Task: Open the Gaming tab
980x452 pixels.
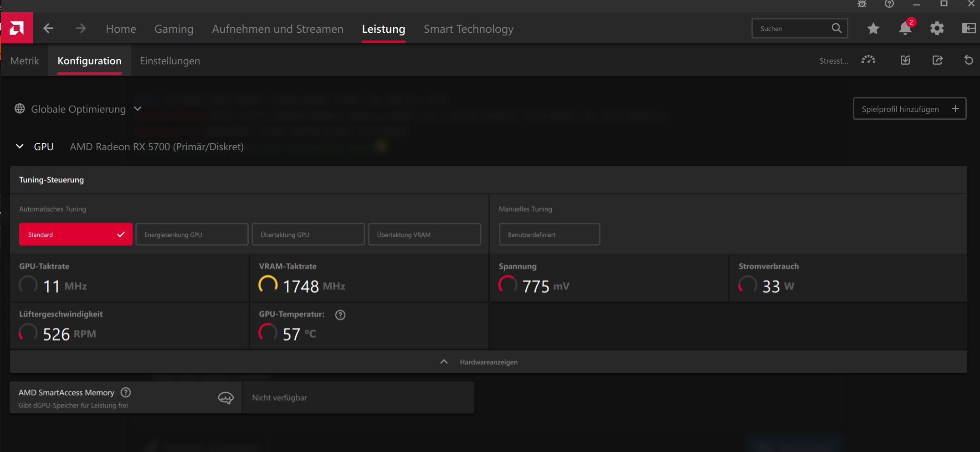Action: pyautogui.click(x=174, y=29)
